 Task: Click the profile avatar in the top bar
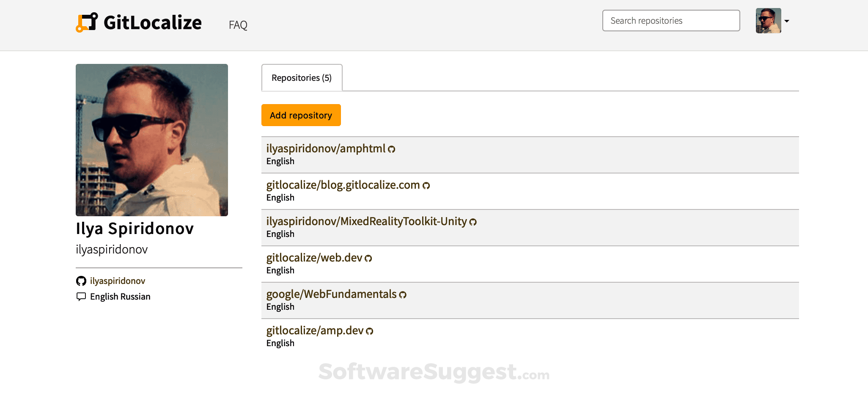(769, 20)
